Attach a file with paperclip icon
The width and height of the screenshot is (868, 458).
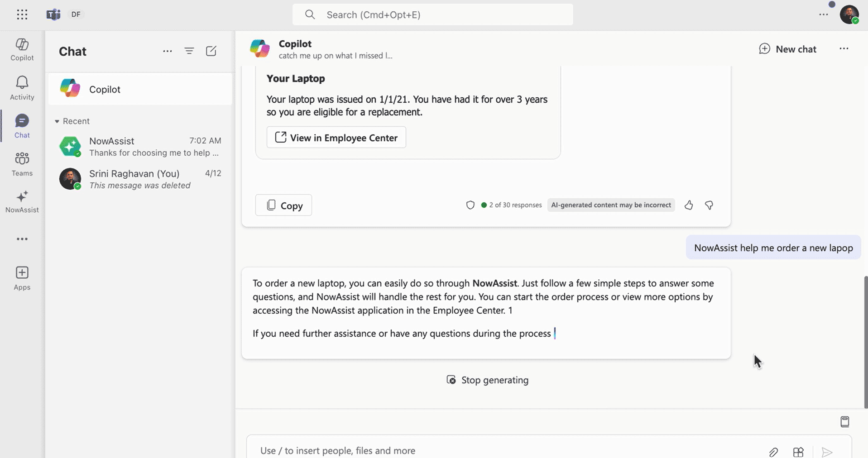[x=773, y=452]
